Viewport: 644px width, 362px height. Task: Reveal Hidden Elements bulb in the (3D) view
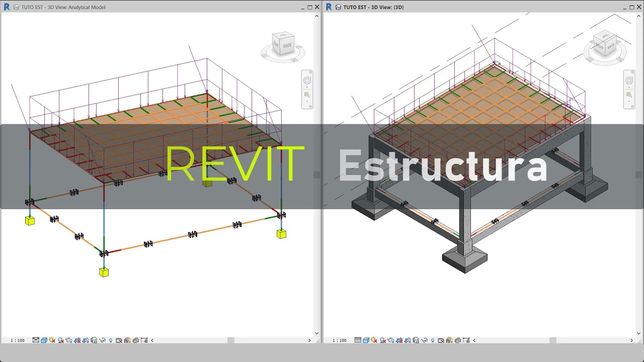(433, 340)
